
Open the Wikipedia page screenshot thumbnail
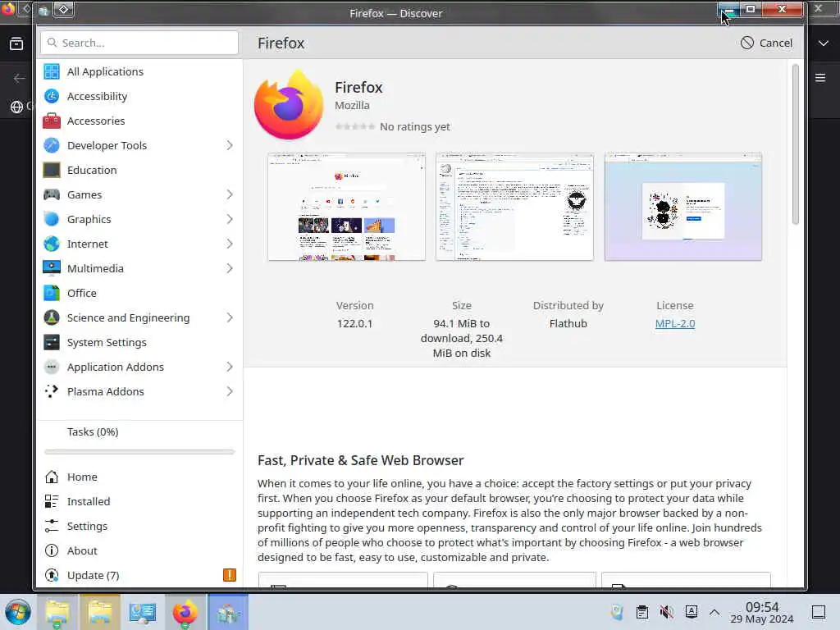point(515,207)
